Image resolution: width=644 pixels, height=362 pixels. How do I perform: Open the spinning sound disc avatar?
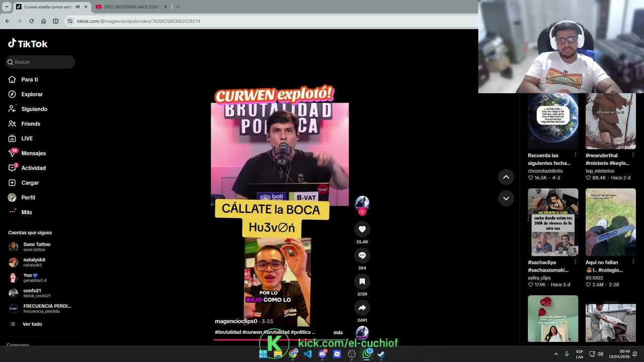tap(362, 333)
